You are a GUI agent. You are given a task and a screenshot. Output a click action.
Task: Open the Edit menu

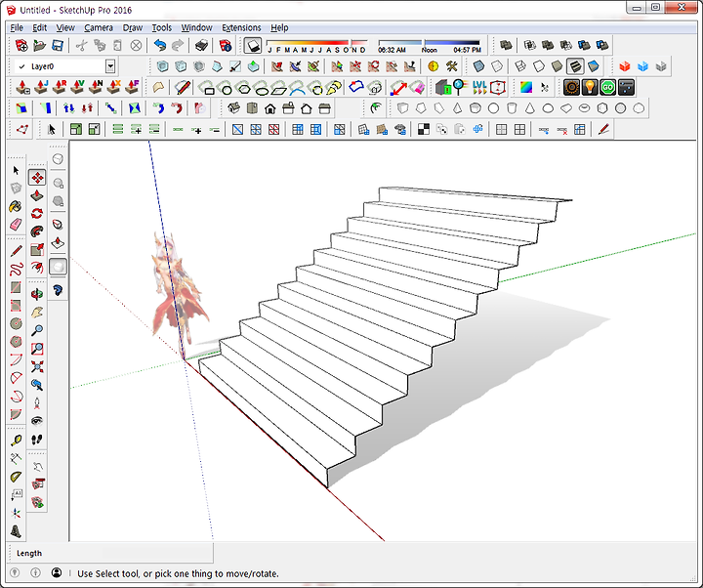pyautogui.click(x=39, y=27)
